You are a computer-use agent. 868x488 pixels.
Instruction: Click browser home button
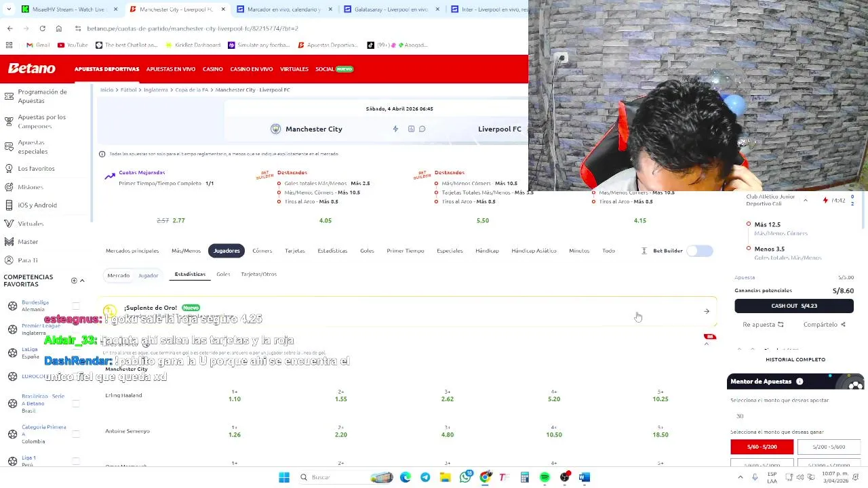pos(59,28)
